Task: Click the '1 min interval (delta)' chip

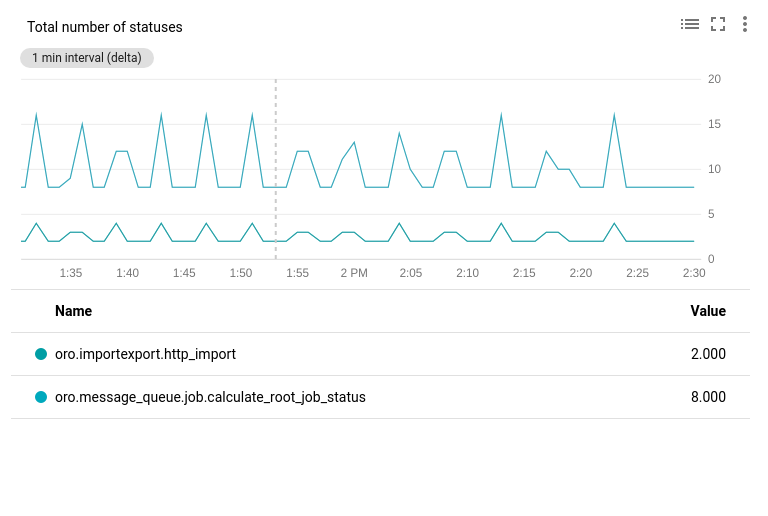Action: 87,58
